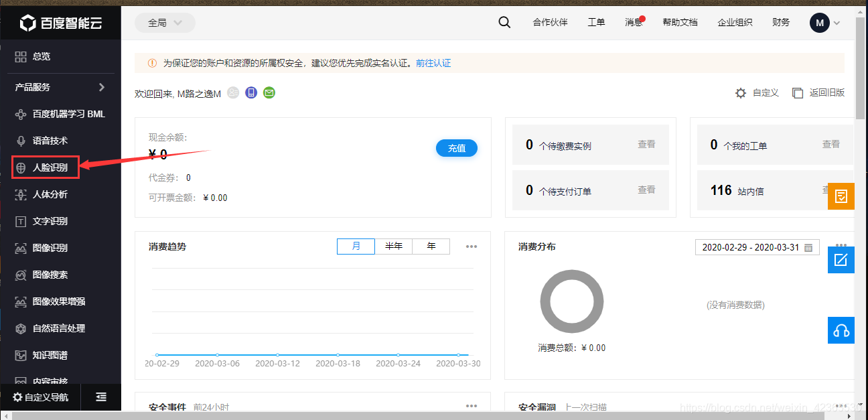The image size is (868, 420).
Task: Click the 知识图谱 icon
Action: (21, 355)
